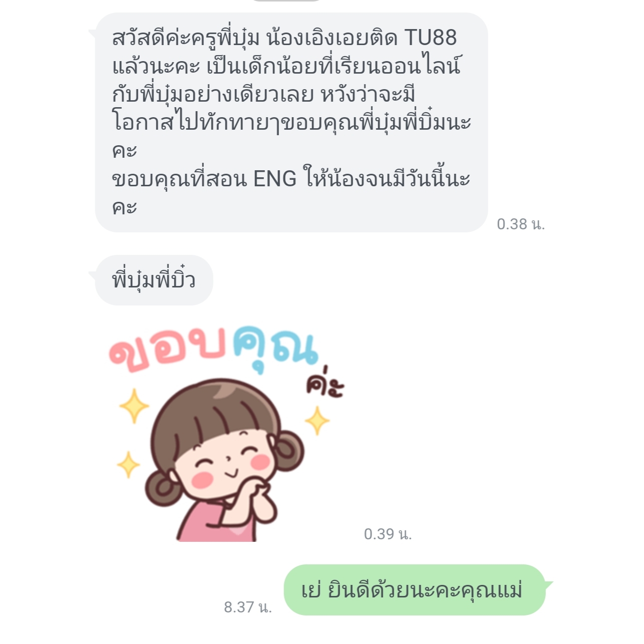644x644 pixels.
Task: Tap the yellow sparkle right of the girl's head
Action: (x=317, y=421)
